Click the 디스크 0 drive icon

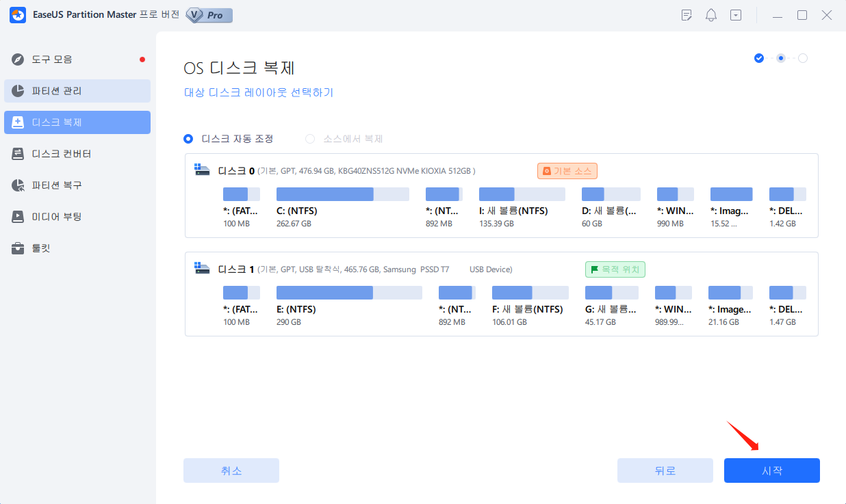tap(202, 170)
